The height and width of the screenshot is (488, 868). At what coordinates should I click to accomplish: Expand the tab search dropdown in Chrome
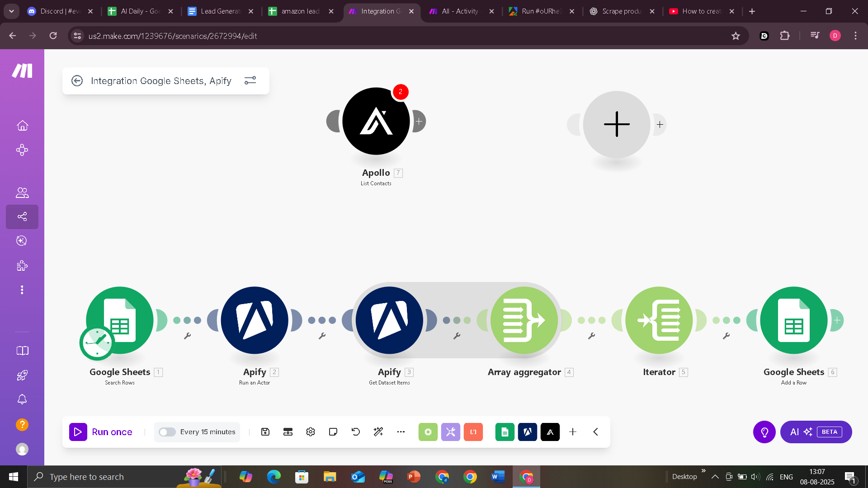[11, 11]
